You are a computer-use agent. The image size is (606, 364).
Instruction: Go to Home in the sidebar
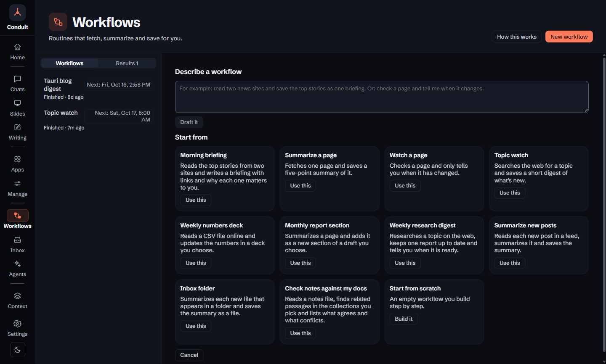pos(17,52)
